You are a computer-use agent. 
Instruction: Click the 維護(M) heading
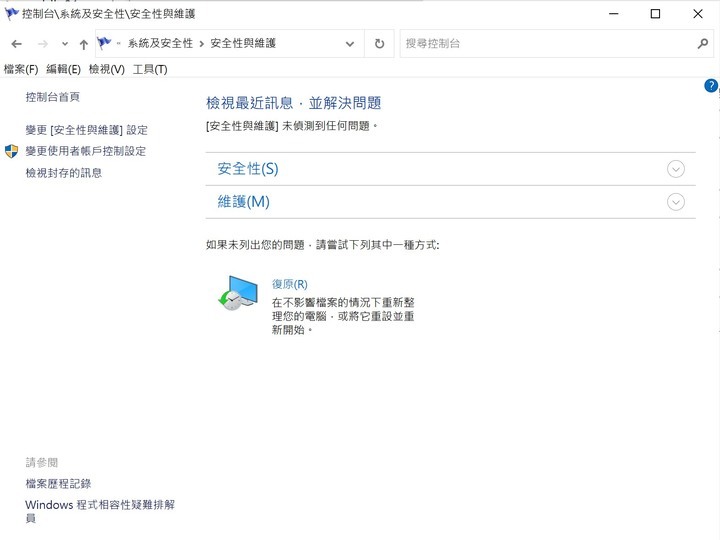pyautogui.click(x=243, y=202)
